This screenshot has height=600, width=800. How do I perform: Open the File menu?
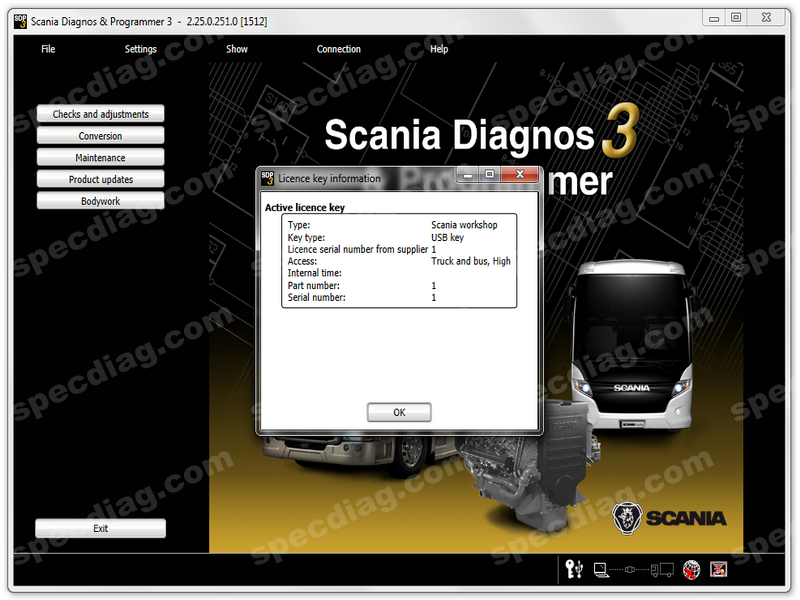click(x=48, y=49)
